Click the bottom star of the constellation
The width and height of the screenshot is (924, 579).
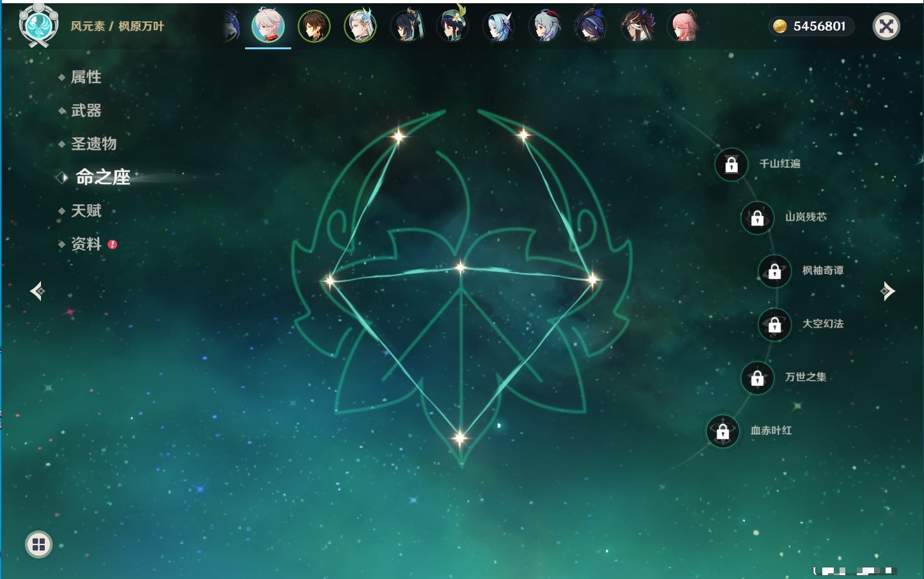[x=460, y=438]
